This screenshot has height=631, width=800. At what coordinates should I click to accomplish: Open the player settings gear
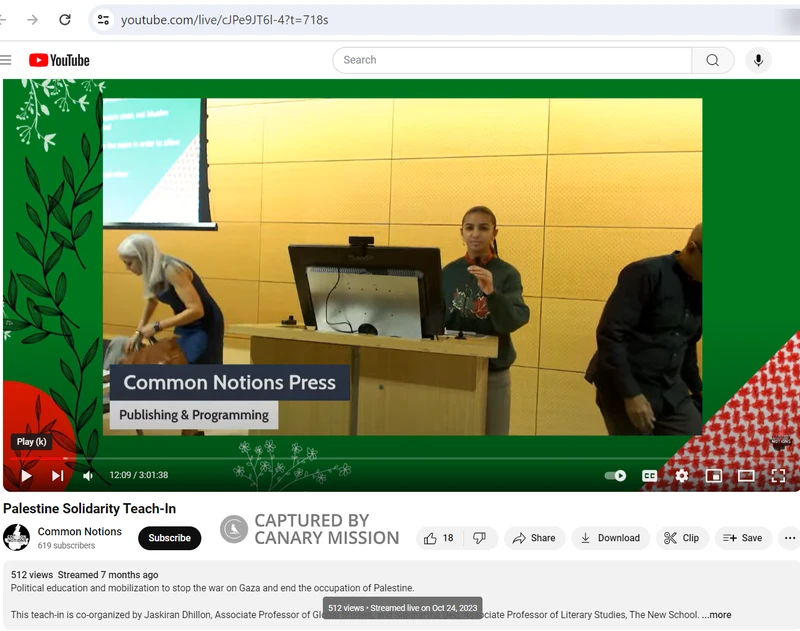pos(682,475)
